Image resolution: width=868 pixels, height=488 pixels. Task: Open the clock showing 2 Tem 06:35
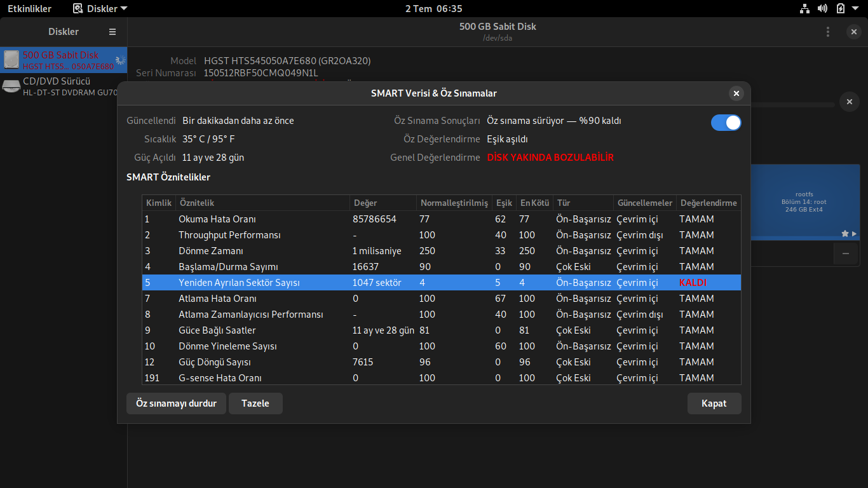pos(434,9)
